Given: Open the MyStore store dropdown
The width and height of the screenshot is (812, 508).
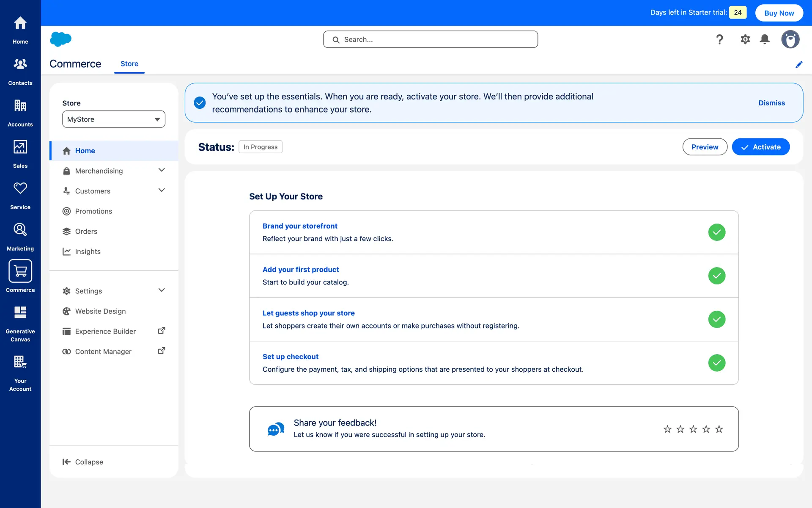Looking at the screenshot, I should click(114, 119).
